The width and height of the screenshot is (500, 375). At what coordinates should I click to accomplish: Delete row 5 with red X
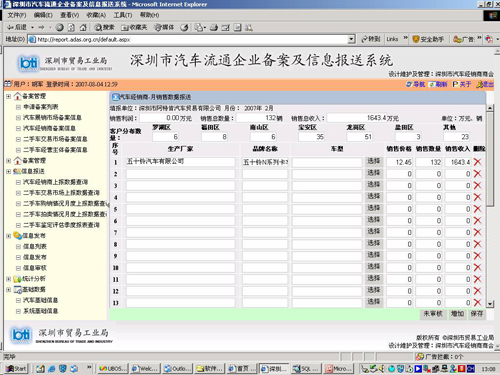point(478,209)
